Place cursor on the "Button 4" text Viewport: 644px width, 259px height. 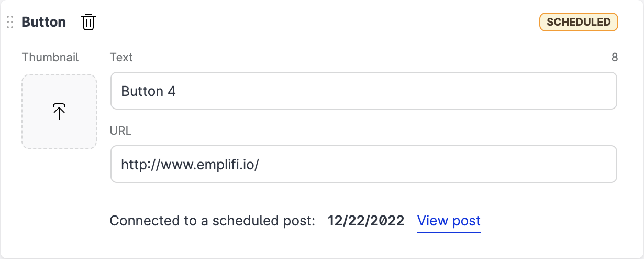(148, 91)
